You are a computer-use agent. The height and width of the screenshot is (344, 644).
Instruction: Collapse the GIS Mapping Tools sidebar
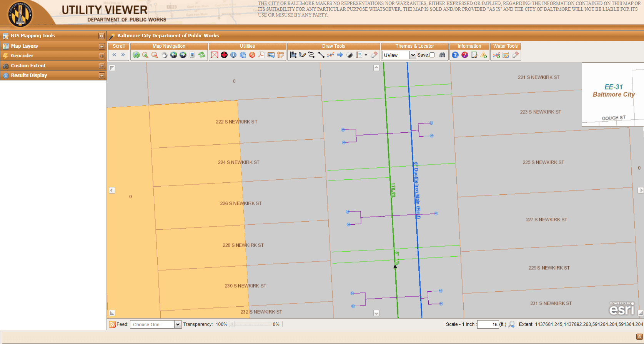[102, 36]
